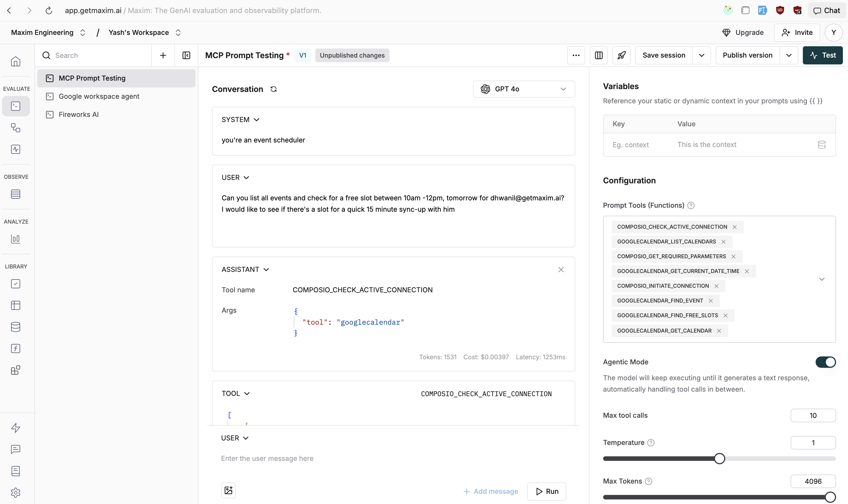Remove GOOGLECALENDAR_FIND_EVENT tool with its X
Image resolution: width=848 pixels, height=504 pixels.
pos(711,301)
